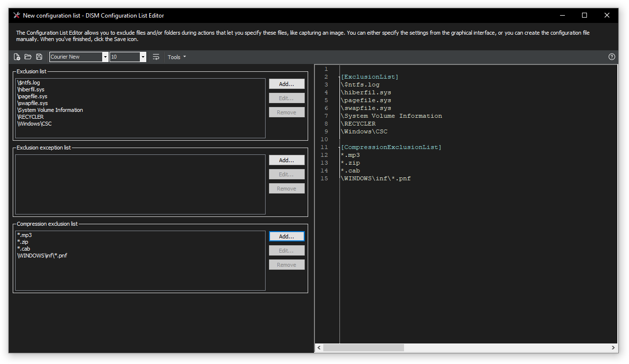Toggle word wrap in the editor
This screenshot has width=629, height=364.
pyautogui.click(x=156, y=57)
